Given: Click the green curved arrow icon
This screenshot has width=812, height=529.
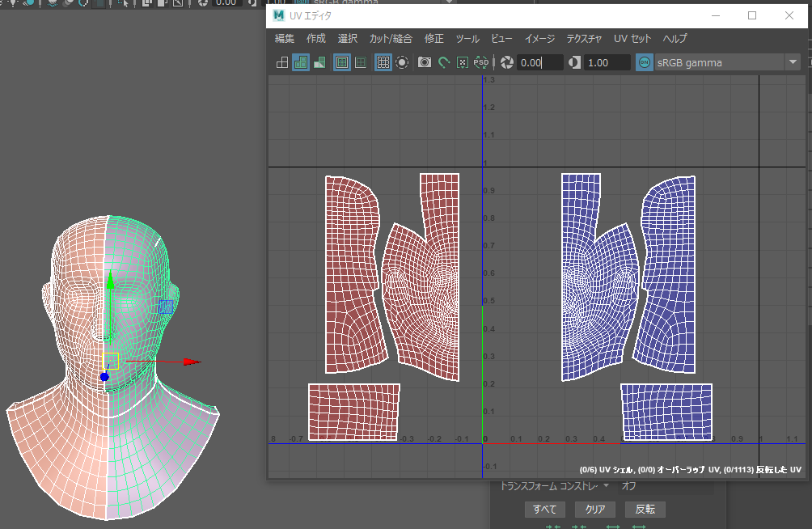Looking at the screenshot, I should pyautogui.click(x=443, y=62).
